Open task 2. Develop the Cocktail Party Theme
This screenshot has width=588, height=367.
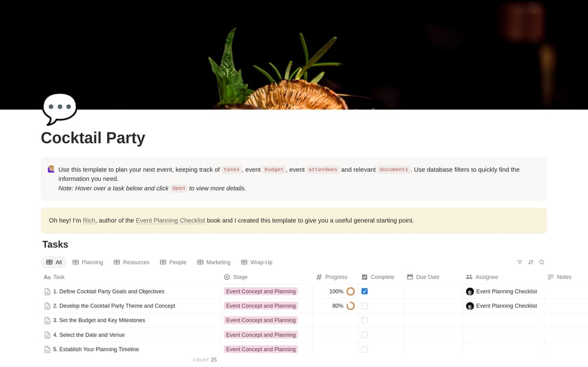pos(114,306)
